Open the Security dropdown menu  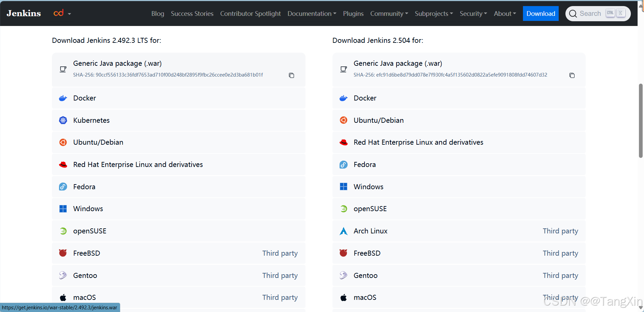(473, 13)
